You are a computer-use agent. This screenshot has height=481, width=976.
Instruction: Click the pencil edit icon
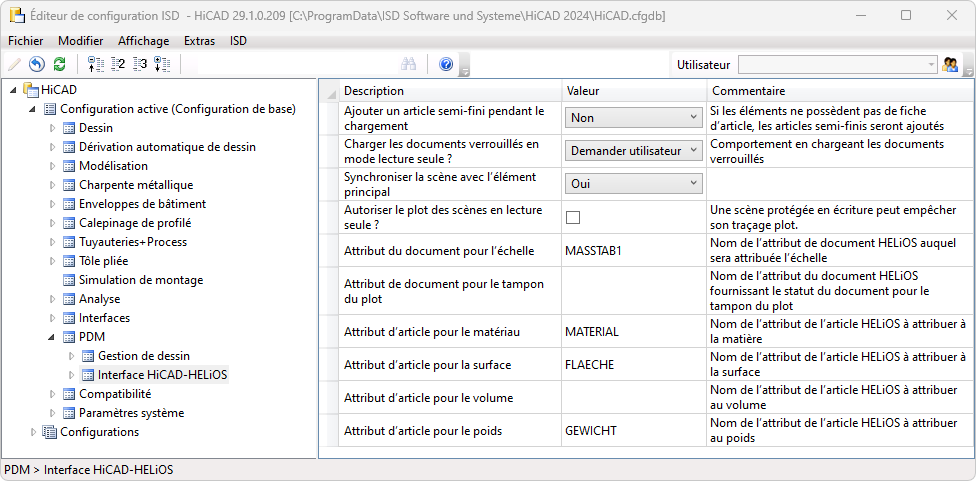pyautogui.click(x=14, y=63)
